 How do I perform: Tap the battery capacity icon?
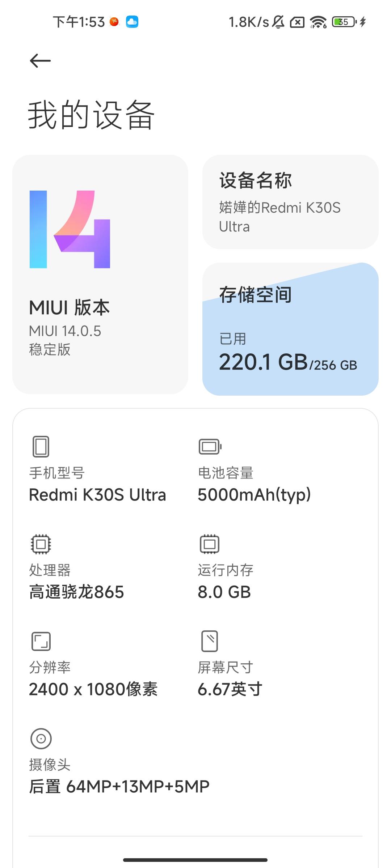tap(210, 447)
